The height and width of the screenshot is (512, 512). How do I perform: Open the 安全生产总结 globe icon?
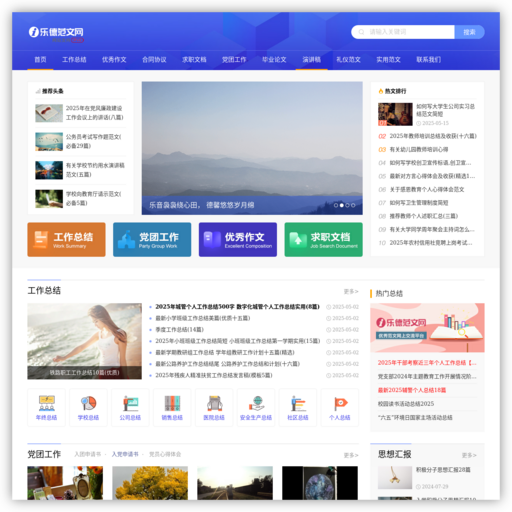[256, 407]
